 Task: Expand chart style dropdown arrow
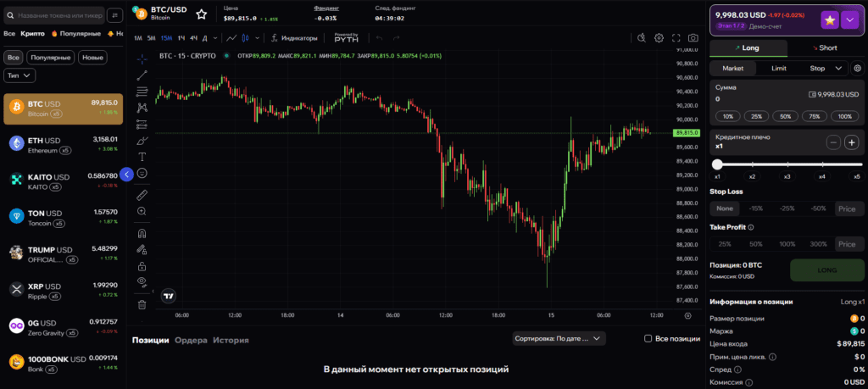pos(257,38)
